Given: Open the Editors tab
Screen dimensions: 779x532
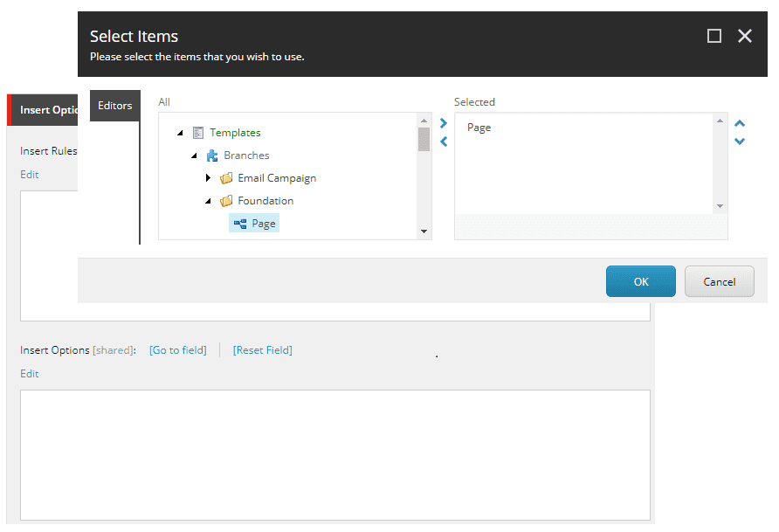Looking at the screenshot, I should pos(114,106).
